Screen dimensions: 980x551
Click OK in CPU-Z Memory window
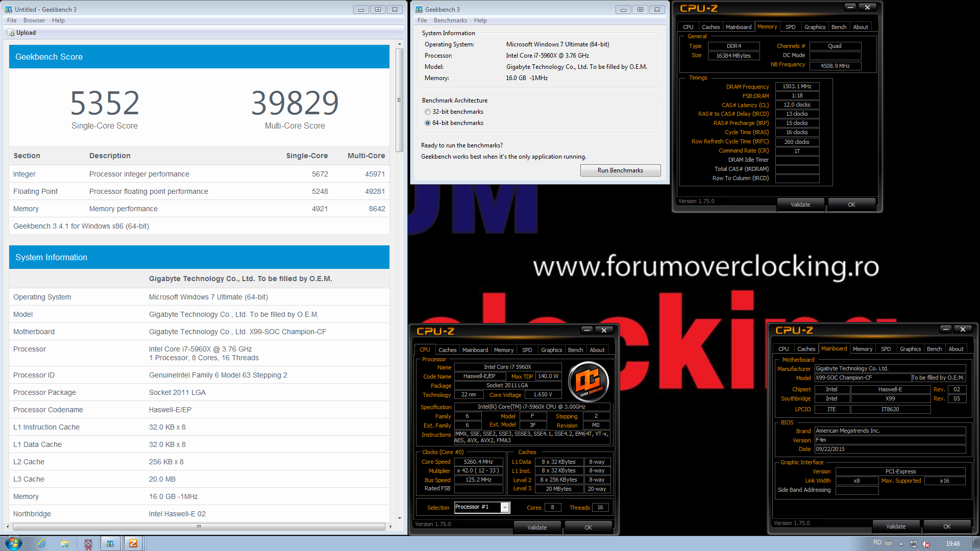851,205
